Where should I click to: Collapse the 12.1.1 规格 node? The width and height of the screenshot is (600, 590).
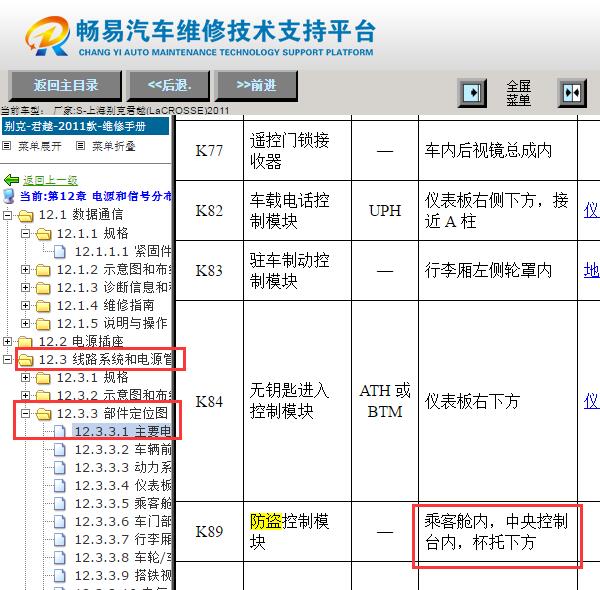(x=25, y=233)
